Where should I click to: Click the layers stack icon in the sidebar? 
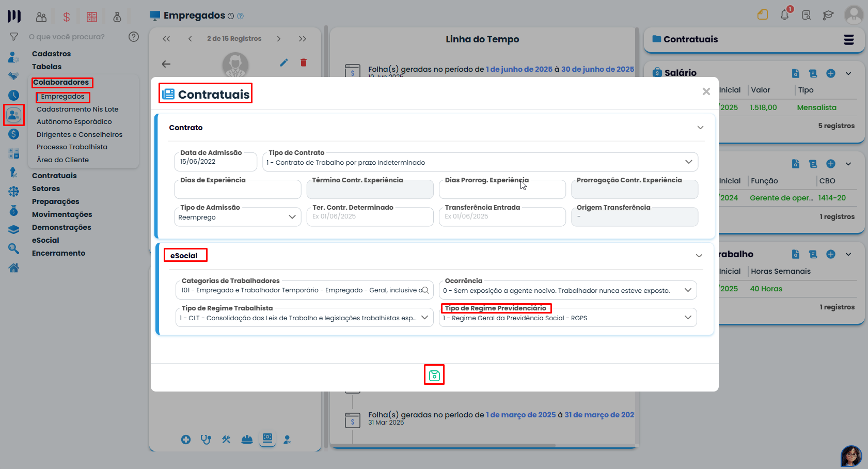[14, 229]
